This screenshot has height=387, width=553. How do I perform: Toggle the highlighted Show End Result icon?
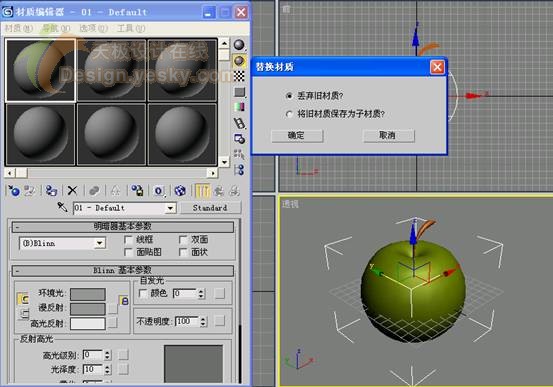tap(202, 191)
